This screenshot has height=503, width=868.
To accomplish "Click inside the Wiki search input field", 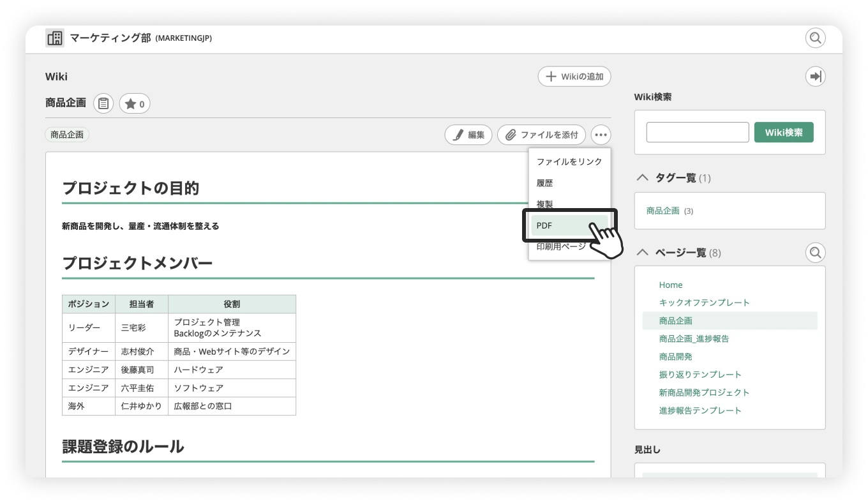I will [697, 131].
